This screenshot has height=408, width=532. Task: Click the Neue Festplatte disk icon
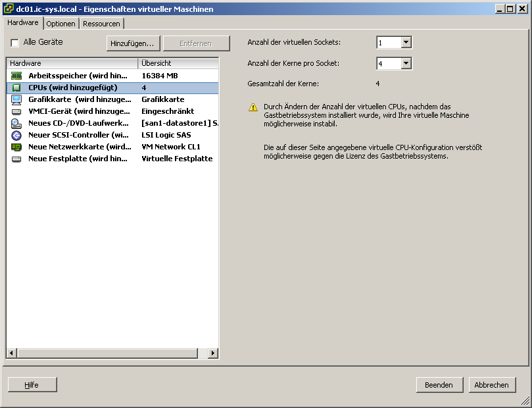point(16,159)
